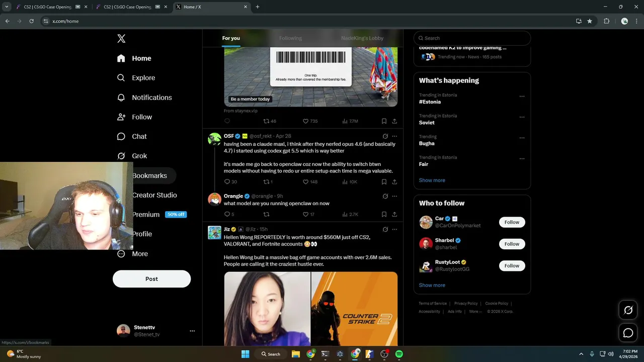The height and width of the screenshot is (362, 644).
Task: Open Creator Studio in sidebar
Action: [154, 195]
